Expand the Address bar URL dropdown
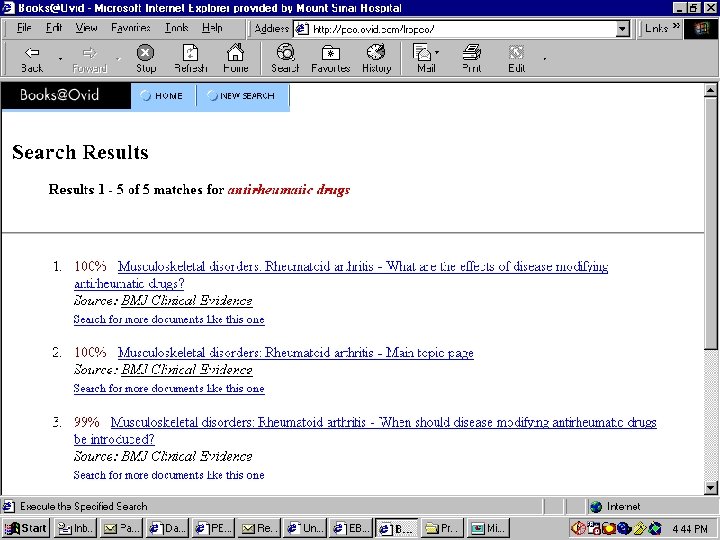The image size is (720, 540). click(622, 29)
